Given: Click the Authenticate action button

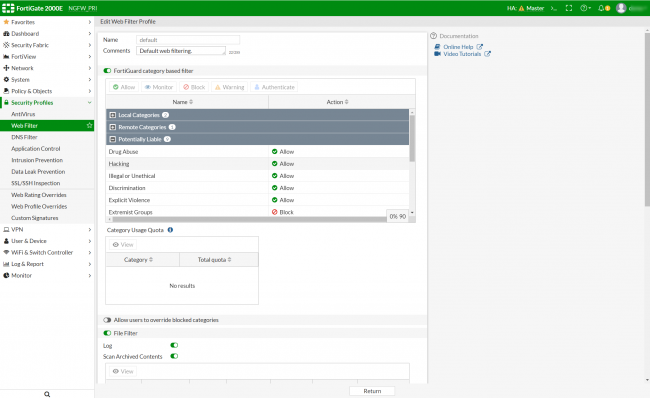Looking at the screenshot, I should pyautogui.click(x=274, y=87).
